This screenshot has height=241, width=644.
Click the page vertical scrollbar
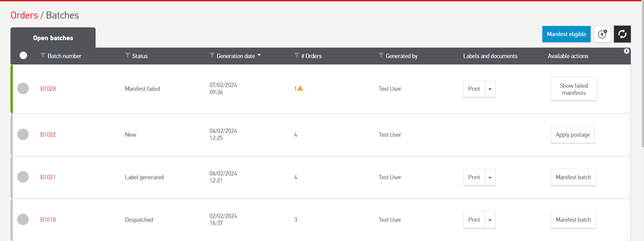pos(642,74)
